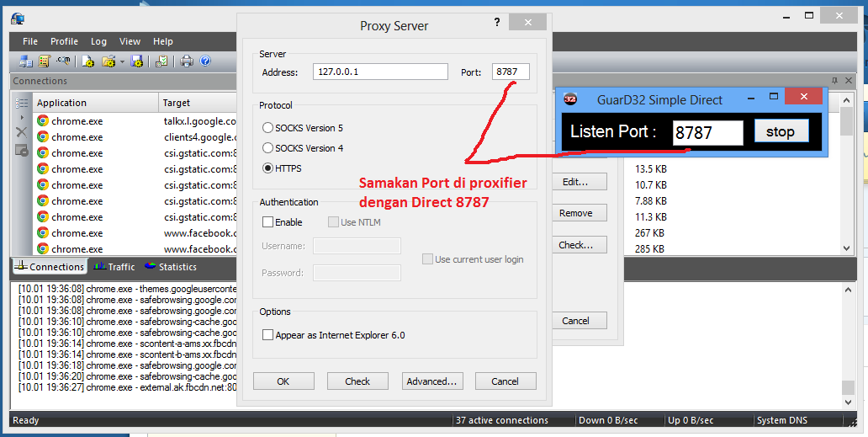Viewport: 868px width, 437px height.
Task: Save profile using floppy disk icon
Action: (x=137, y=61)
